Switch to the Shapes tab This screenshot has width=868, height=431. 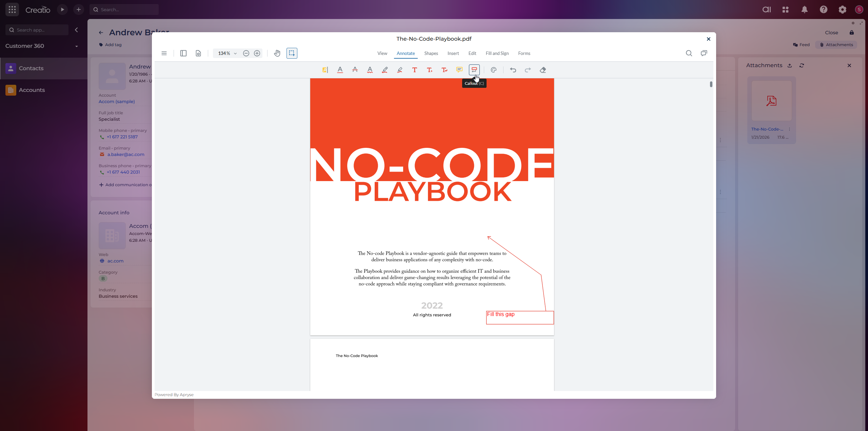tap(431, 53)
